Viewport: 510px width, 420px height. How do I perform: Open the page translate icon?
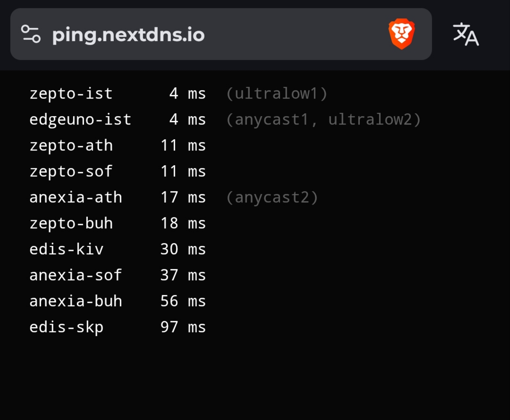[x=466, y=34]
